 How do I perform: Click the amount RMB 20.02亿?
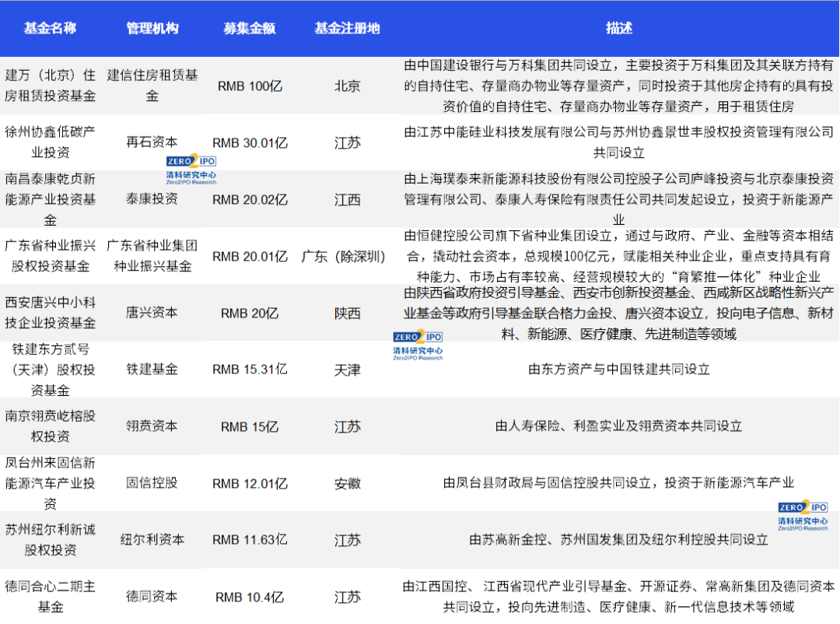click(250, 199)
